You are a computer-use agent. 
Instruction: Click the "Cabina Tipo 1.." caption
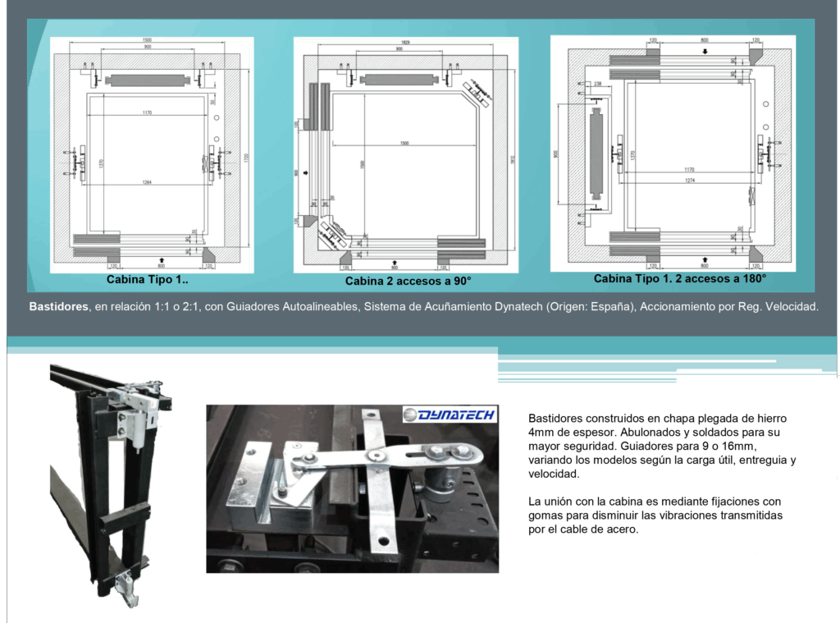tap(147, 279)
